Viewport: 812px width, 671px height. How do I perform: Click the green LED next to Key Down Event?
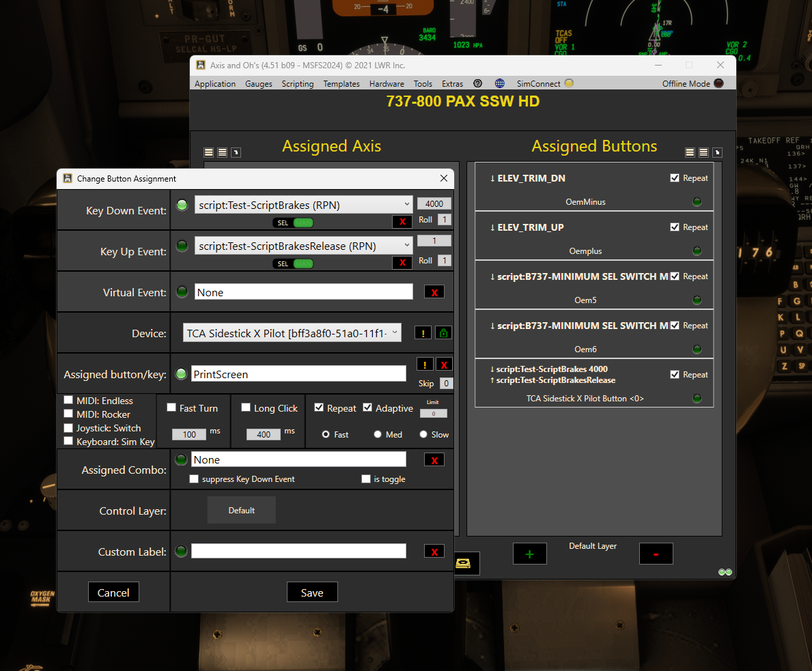(x=182, y=205)
